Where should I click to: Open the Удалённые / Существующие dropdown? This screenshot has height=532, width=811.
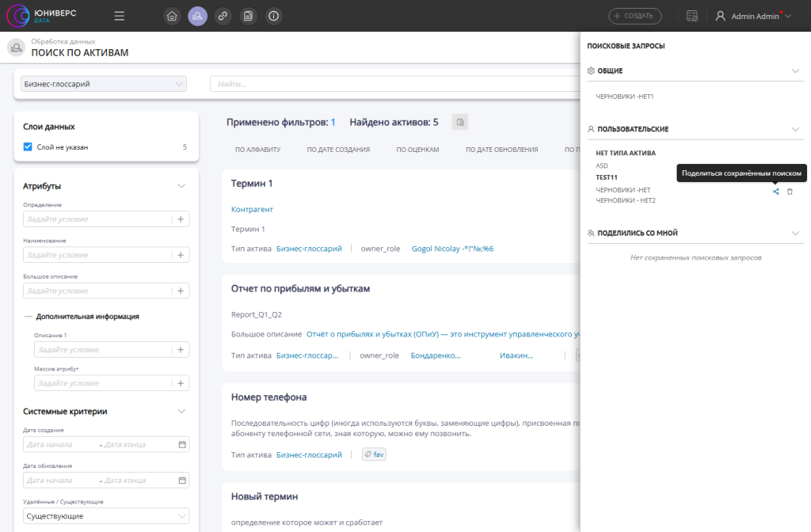(x=106, y=516)
